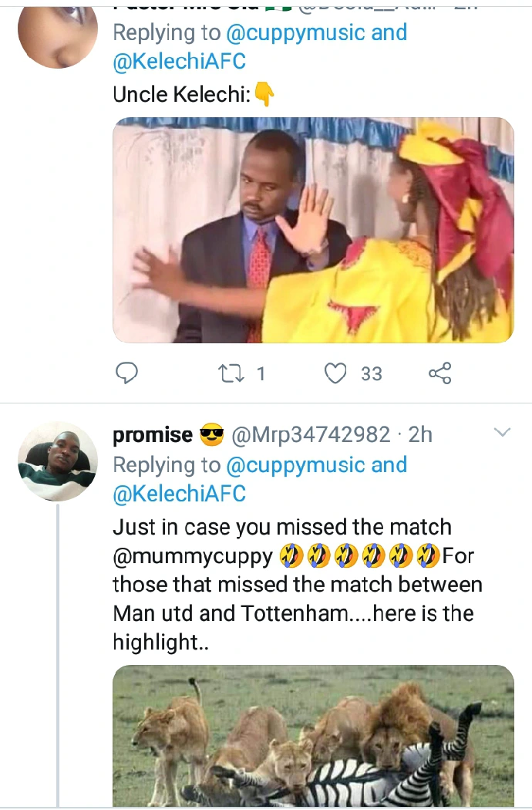The height and width of the screenshot is (810, 532).
Task: Open the @mummycuppy mention
Action: point(193,555)
